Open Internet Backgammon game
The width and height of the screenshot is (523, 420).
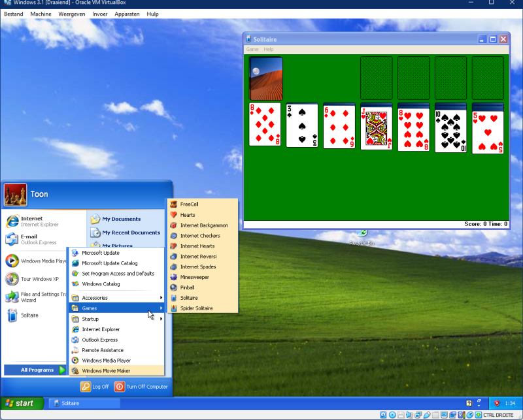203,225
